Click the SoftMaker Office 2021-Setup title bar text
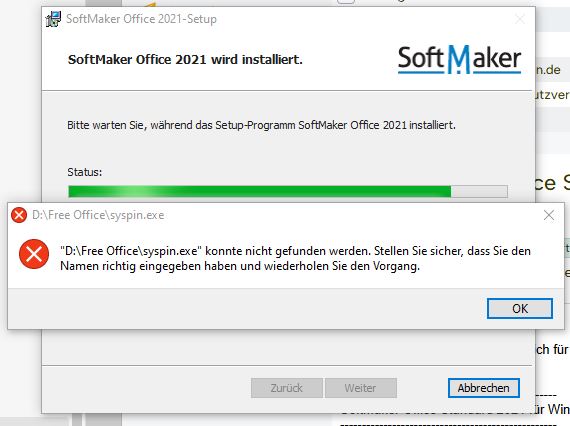 (x=141, y=19)
